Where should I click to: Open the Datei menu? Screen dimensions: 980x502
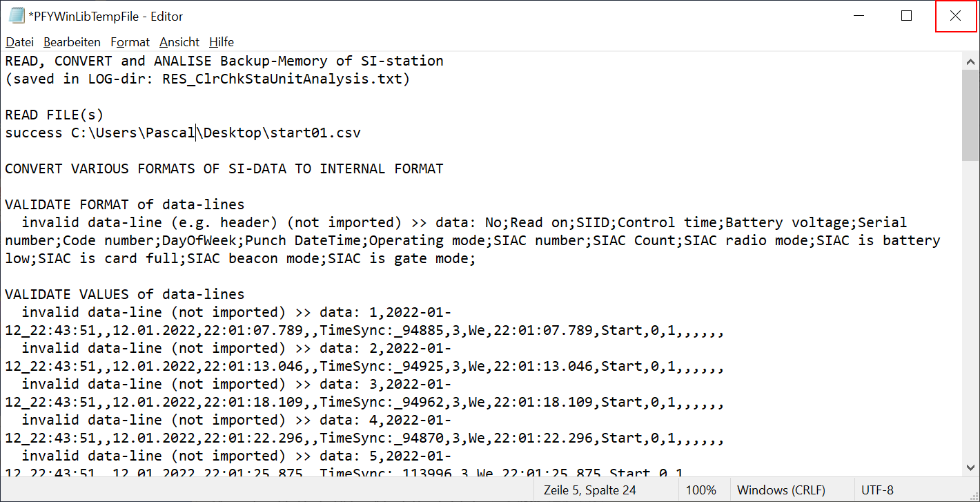tap(19, 42)
